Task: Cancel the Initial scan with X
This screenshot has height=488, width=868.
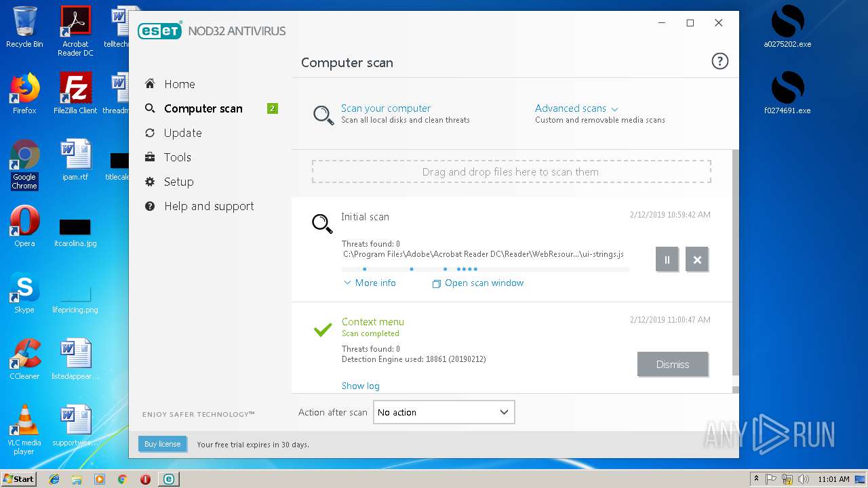Action: click(696, 260)
